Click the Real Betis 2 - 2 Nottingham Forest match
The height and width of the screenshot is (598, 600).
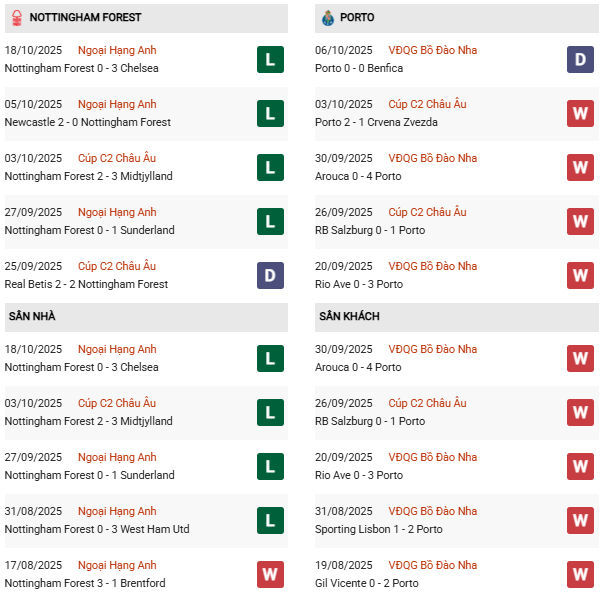point(86,284)
